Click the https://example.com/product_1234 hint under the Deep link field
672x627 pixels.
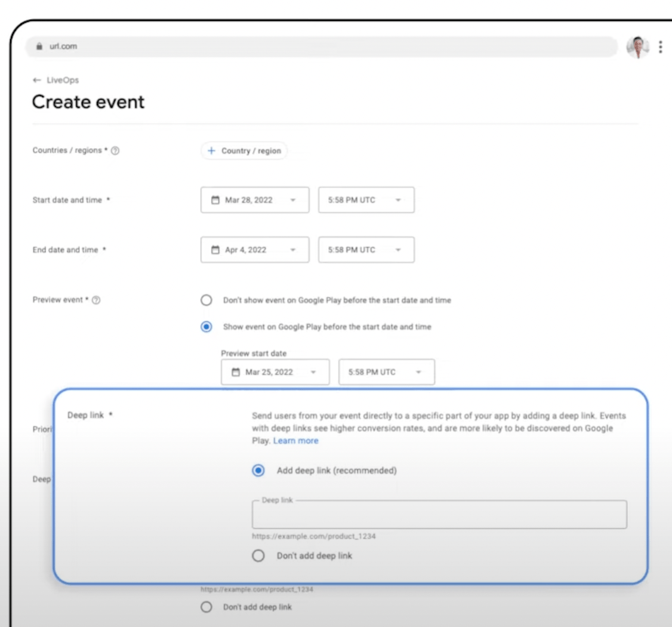pos(314,536)
